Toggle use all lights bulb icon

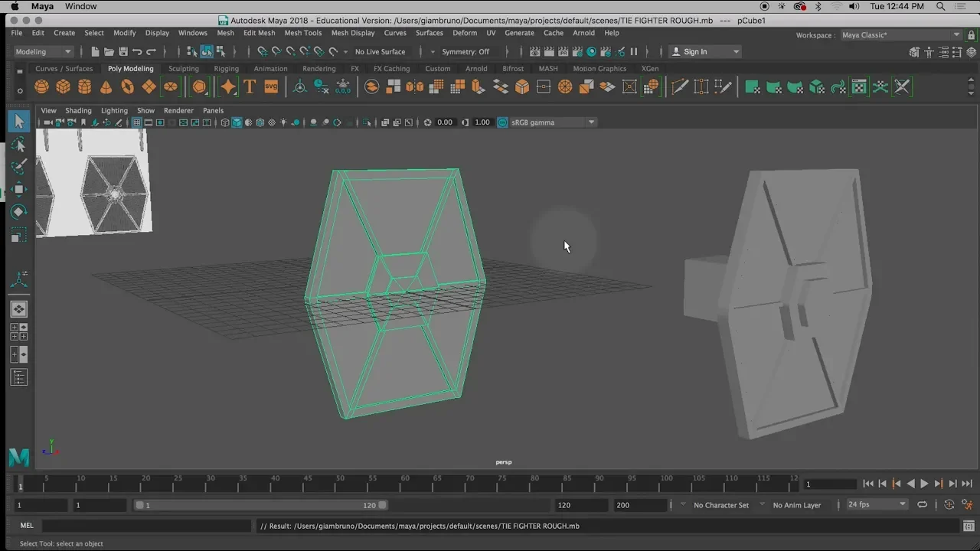point(284,122)
